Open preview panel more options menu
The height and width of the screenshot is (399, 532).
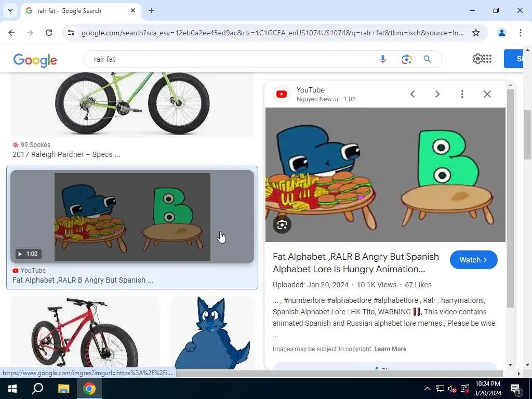[x=462, y=94]
